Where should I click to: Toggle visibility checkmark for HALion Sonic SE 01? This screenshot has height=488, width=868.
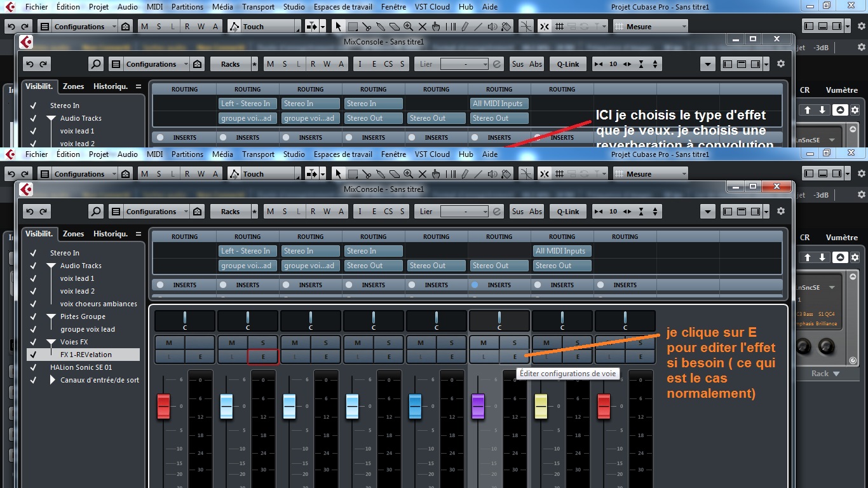click(33, 367)
